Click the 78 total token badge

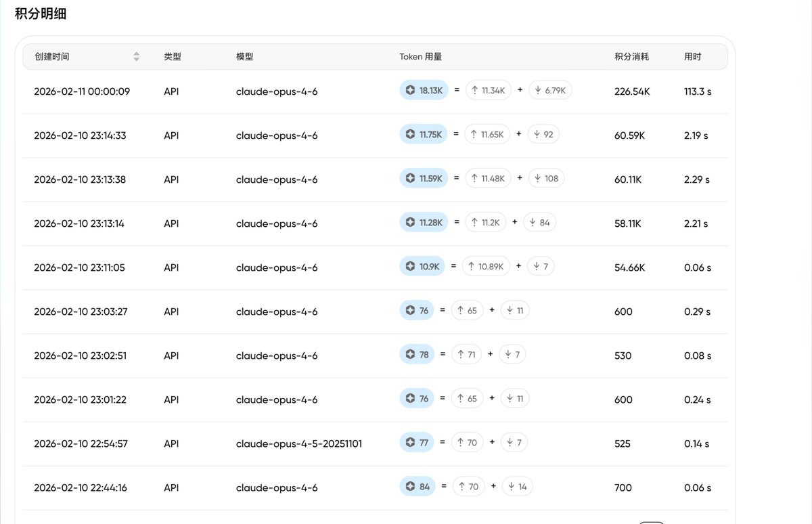pos(417,355)
